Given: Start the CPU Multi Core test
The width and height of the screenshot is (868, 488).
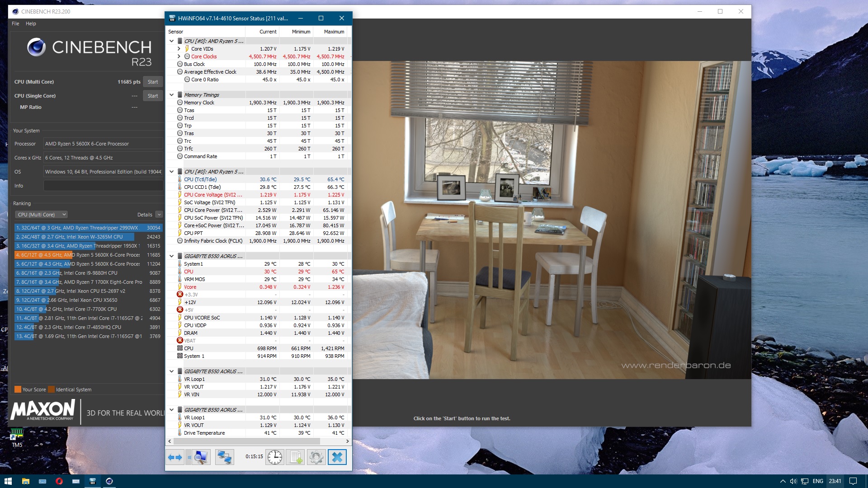Looking at the screenshot, I should tap(153, 82).
